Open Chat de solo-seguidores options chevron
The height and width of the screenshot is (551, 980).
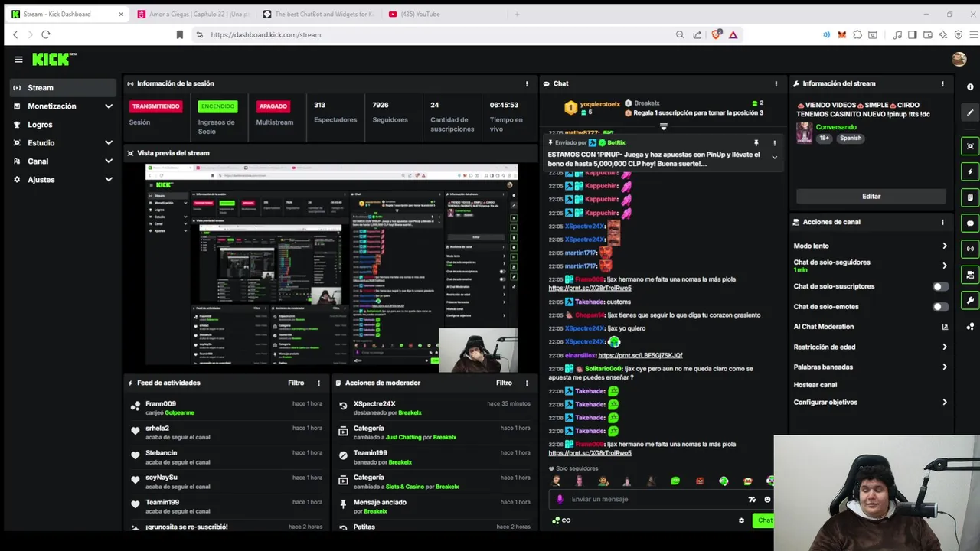(944, 266)
